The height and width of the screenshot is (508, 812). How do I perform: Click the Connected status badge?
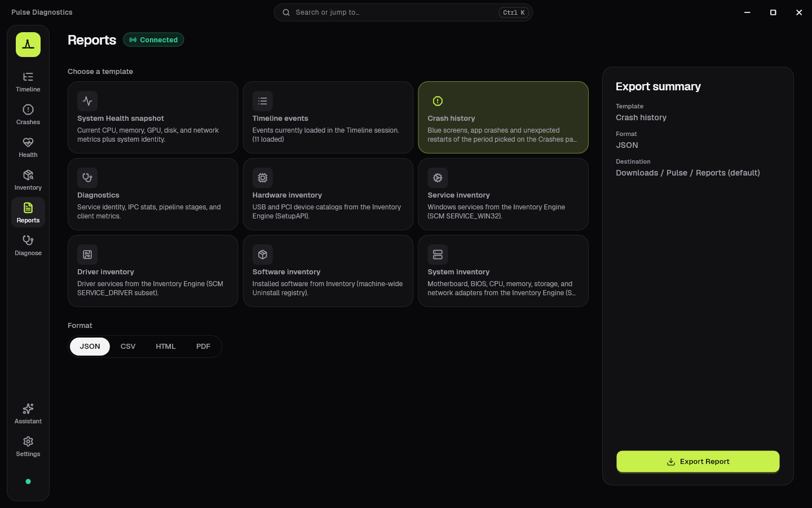point(153,40)
